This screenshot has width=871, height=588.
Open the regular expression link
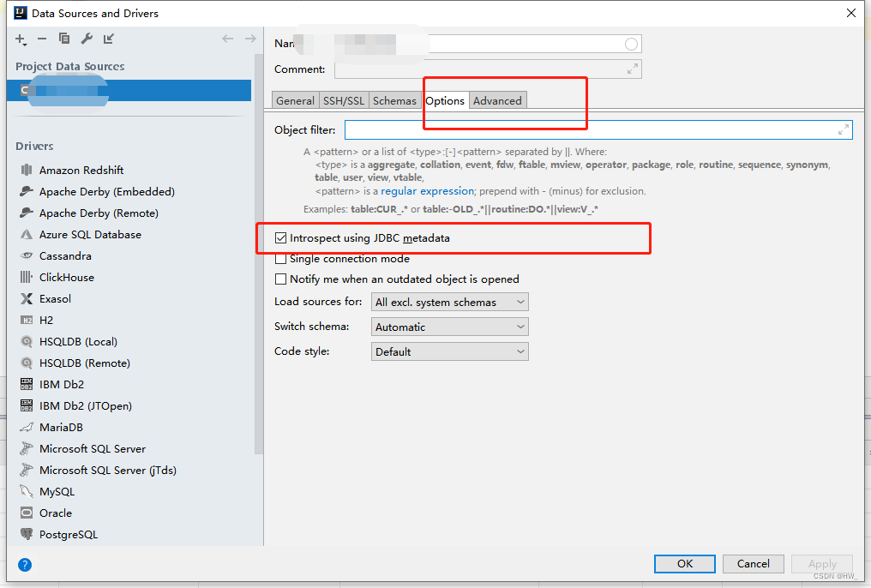click(427, 191)
